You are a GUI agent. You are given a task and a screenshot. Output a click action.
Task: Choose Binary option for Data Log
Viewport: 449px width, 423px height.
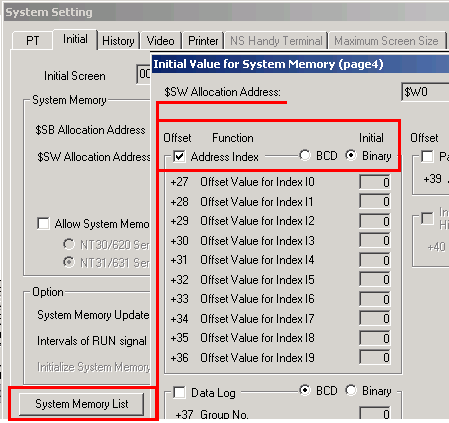pos(351,390)
